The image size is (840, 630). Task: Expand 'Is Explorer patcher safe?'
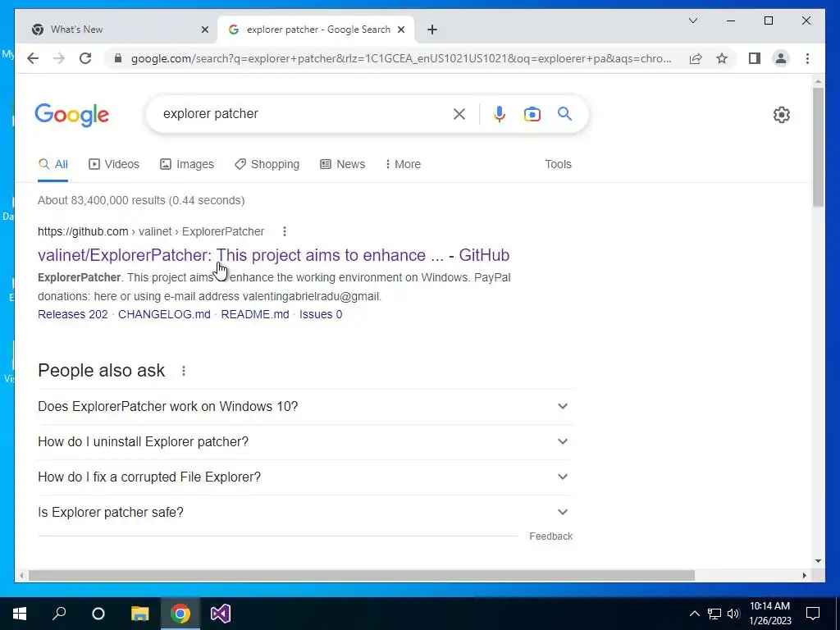pyautogui.click(x=305, y=512)
